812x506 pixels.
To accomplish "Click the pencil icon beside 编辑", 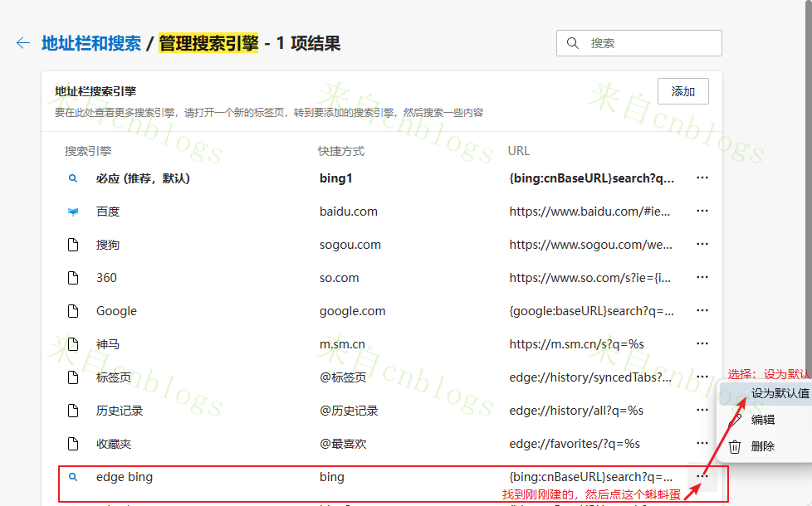I will (x=735, y=420).
